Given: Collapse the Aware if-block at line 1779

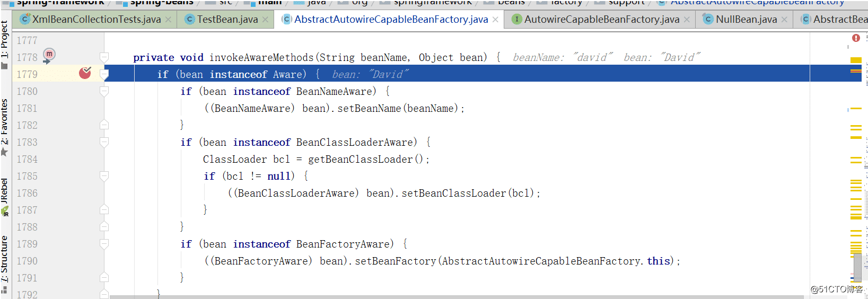Looking at the screenshot, I should coord(104,74).
